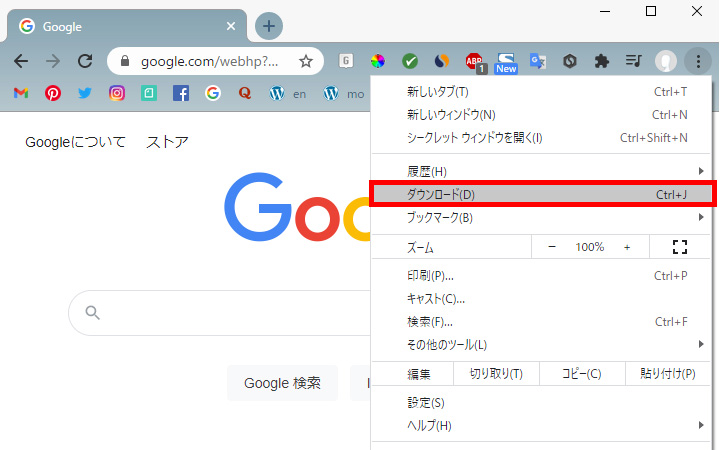This screenshot has width=720, height=450.
Task: Choose 新しいウィンドウ(N) menu item
Action: 541,115
